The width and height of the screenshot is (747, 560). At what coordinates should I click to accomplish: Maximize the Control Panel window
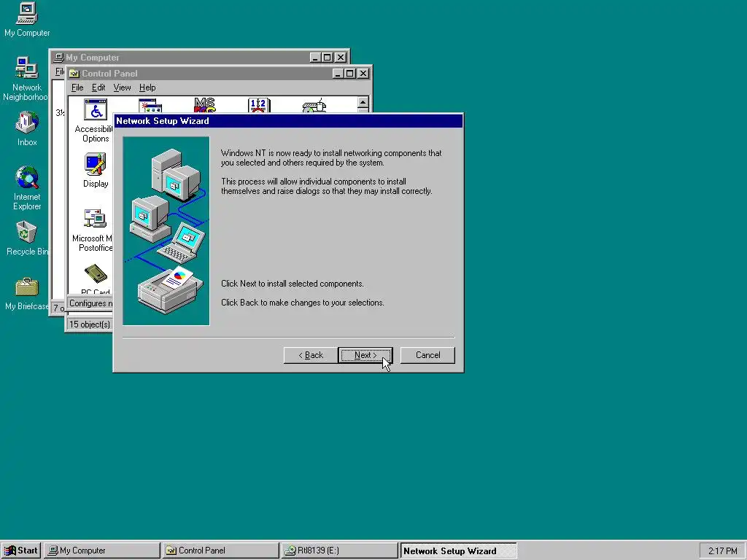(349, 74)
